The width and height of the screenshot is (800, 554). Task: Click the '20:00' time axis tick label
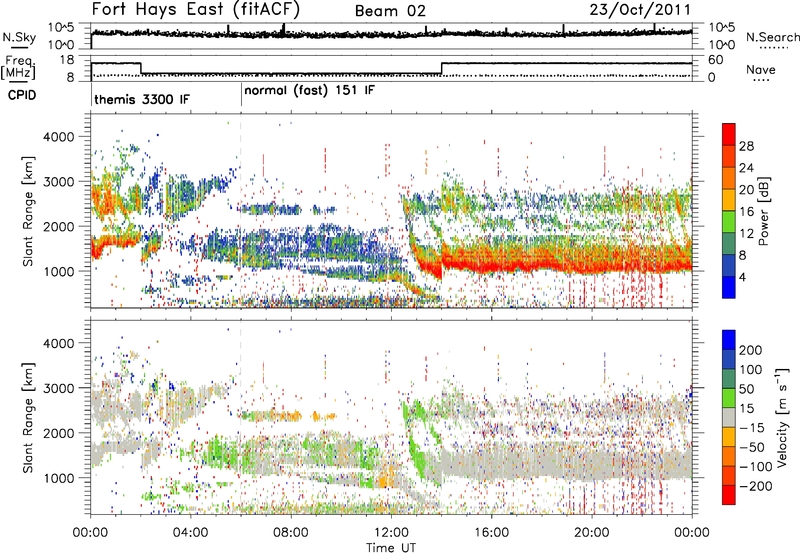(x=592, y=533)
